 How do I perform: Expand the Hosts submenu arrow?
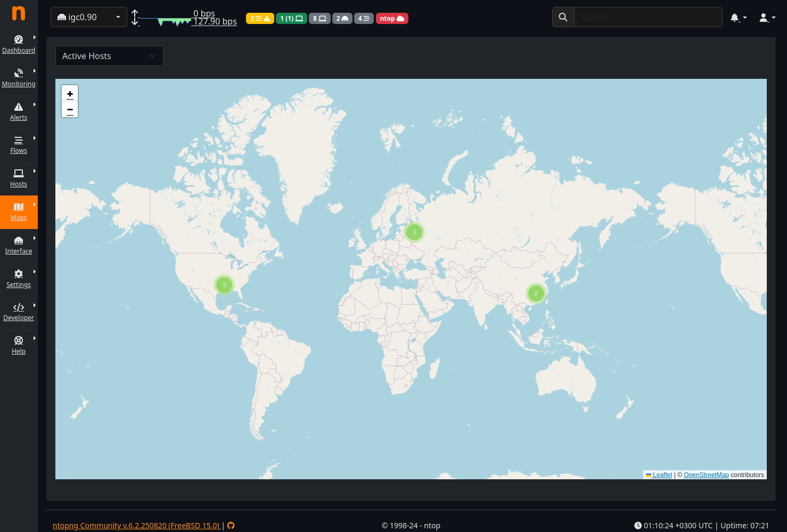(x=35, y=171)
